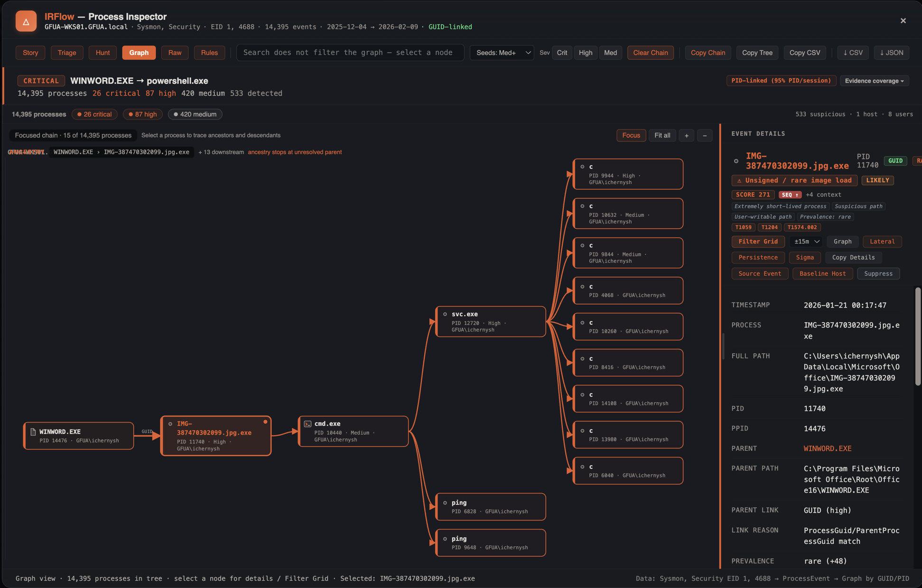The height and width of the screenshot is (588, 922).
Task: Download graph as JSON arrow button
Action: [891, 53]
